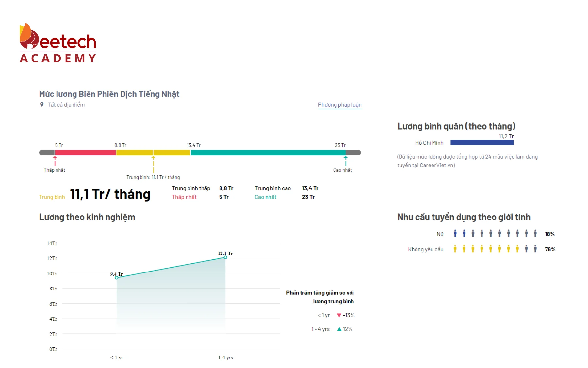Image resolution: width=588 pixels, height=368 pixels.
Task: Open the Phương pháp luận link
Action: (x=340, y=105)
